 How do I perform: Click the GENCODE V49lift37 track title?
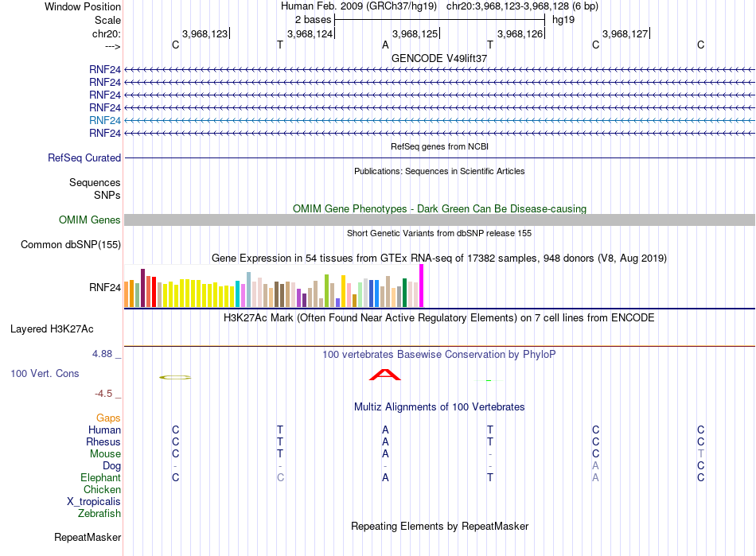point(439,58)
